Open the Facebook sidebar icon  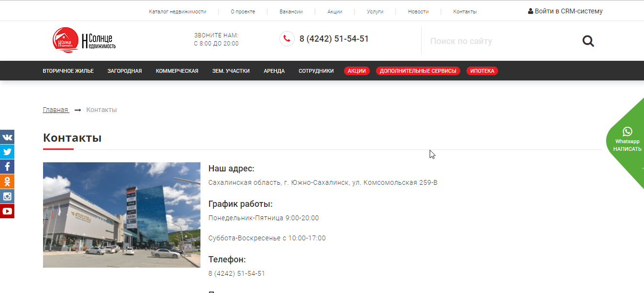[7, 167]
